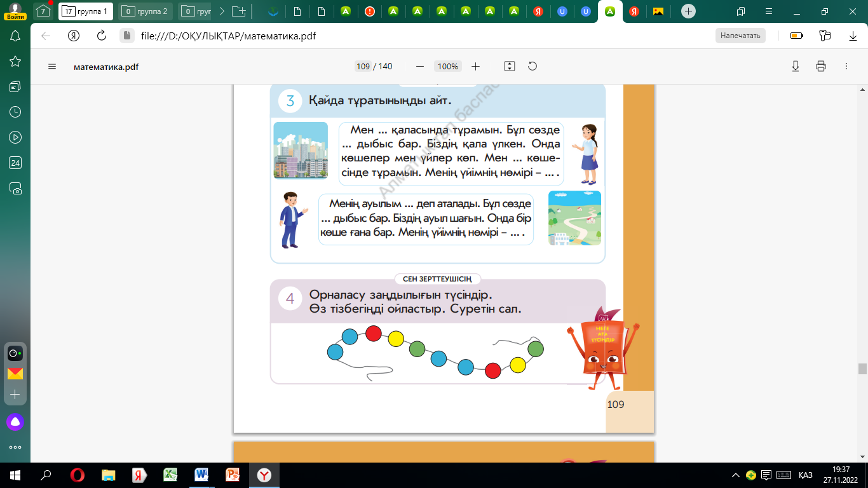Open the touch keyboard from the tray
The width and height of the screenshot is (868, 488).
784,475
